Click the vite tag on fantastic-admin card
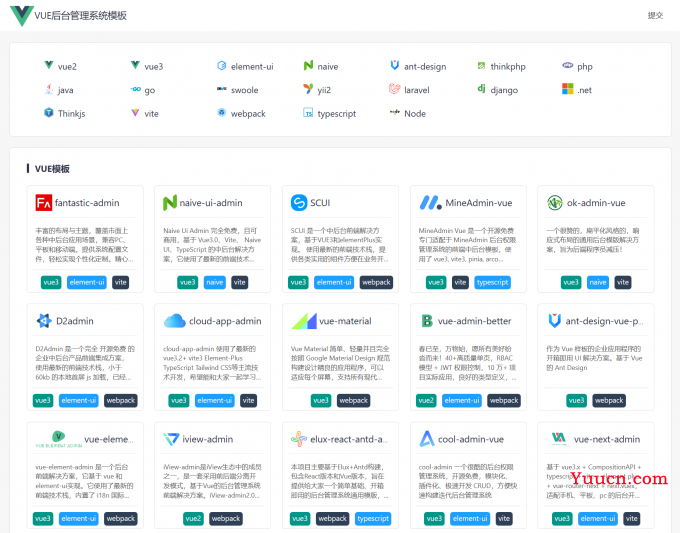 [x=121, y=282]
